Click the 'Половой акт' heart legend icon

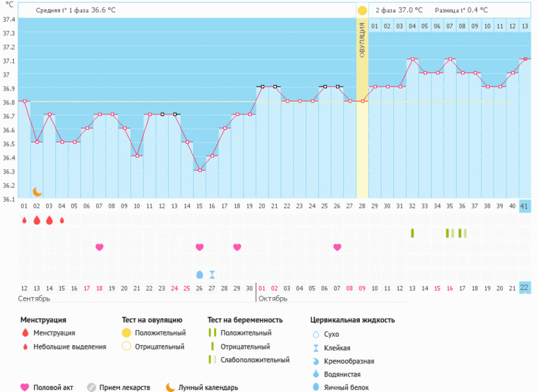point(25,387)
